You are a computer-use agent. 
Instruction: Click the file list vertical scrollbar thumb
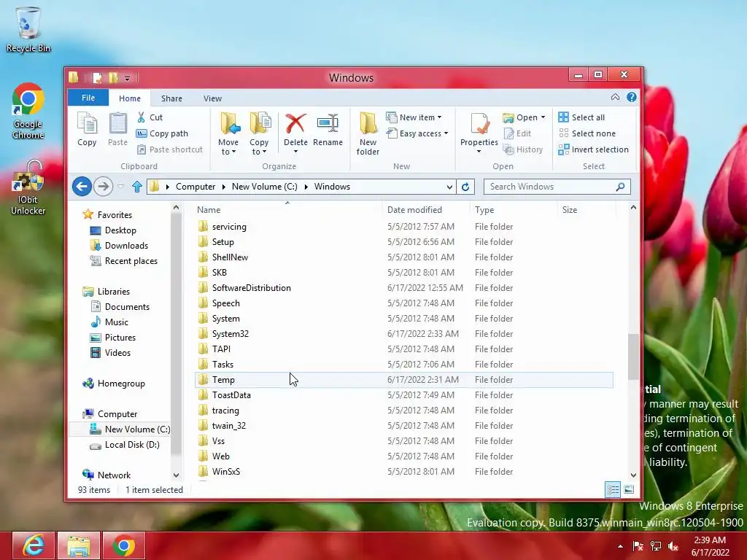633,357
